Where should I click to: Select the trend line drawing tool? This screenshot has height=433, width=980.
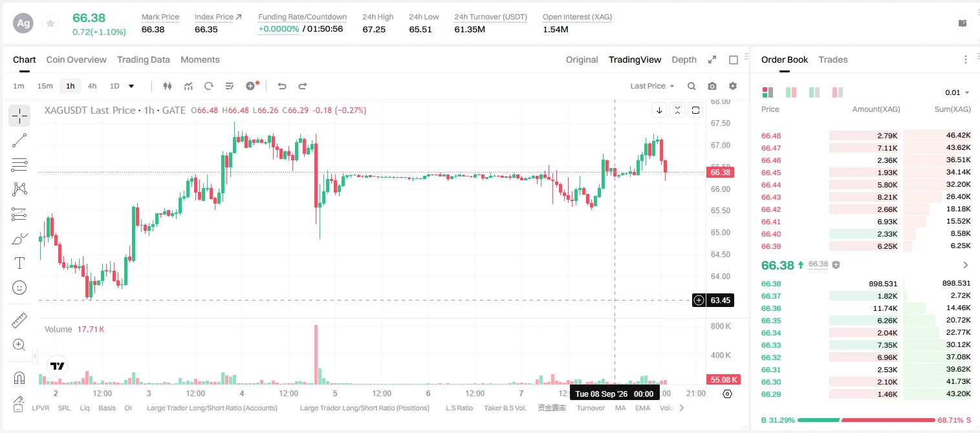(19, 140)
